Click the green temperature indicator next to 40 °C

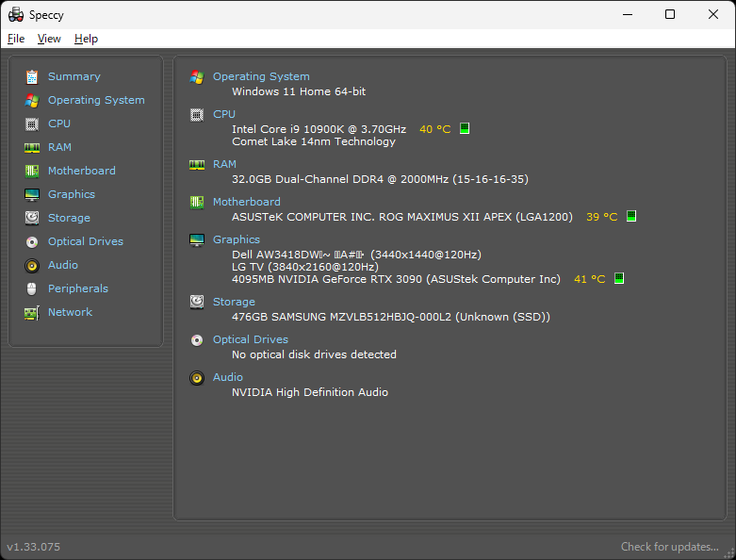pyautogui.click(x=465, y=128)
